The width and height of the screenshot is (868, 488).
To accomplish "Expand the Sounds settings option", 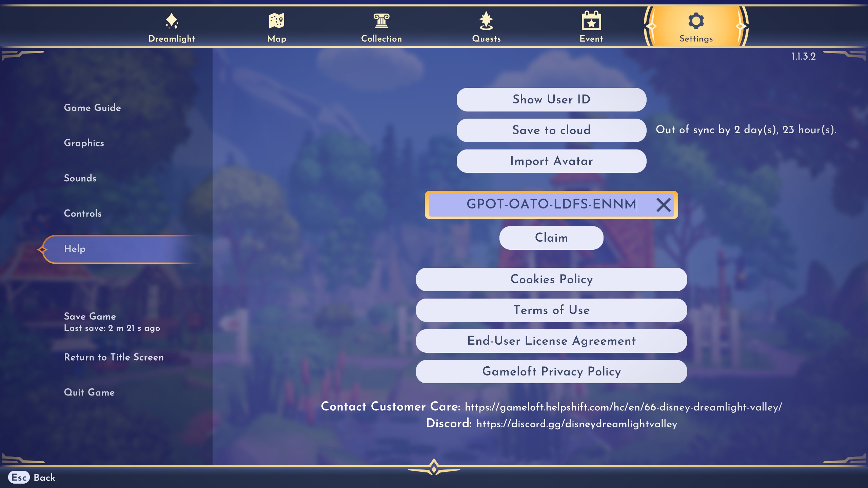I will 80,178.
